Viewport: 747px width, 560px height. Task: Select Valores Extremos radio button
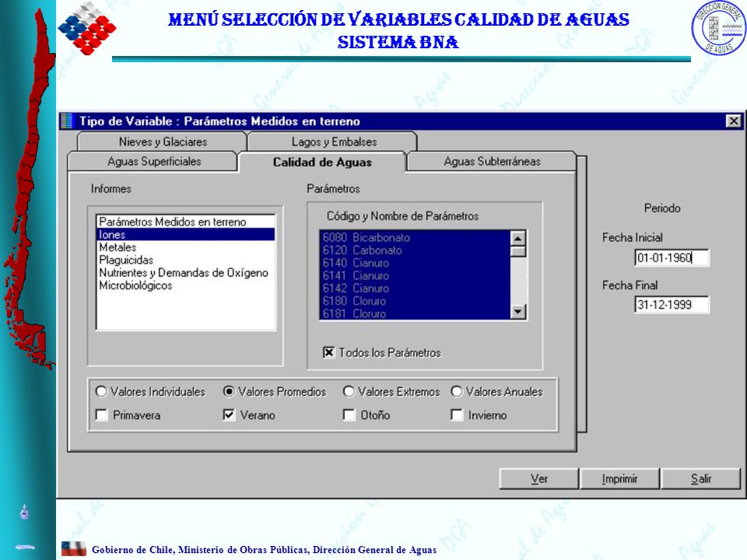click(x=349, y=391)
